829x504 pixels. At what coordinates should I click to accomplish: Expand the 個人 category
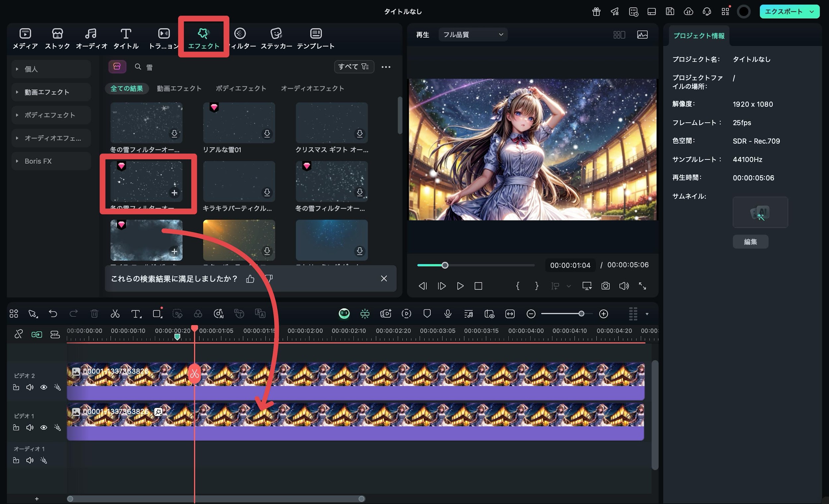point(51,69)
